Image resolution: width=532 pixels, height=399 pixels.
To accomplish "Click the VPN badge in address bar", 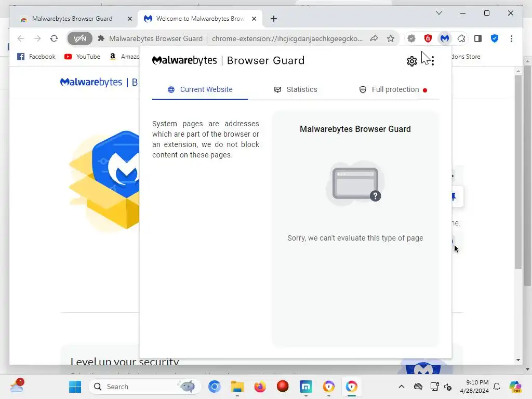I will 79,38.
